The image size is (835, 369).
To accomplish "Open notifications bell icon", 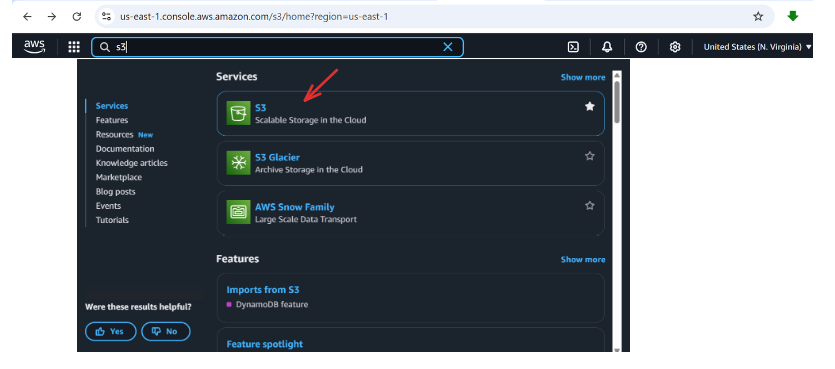I will [607, 47].
